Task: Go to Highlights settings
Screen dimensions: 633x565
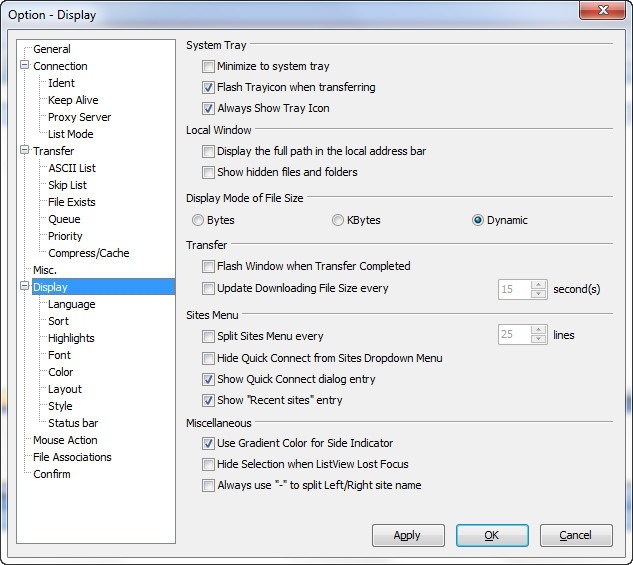Action: tap(71, 338)
